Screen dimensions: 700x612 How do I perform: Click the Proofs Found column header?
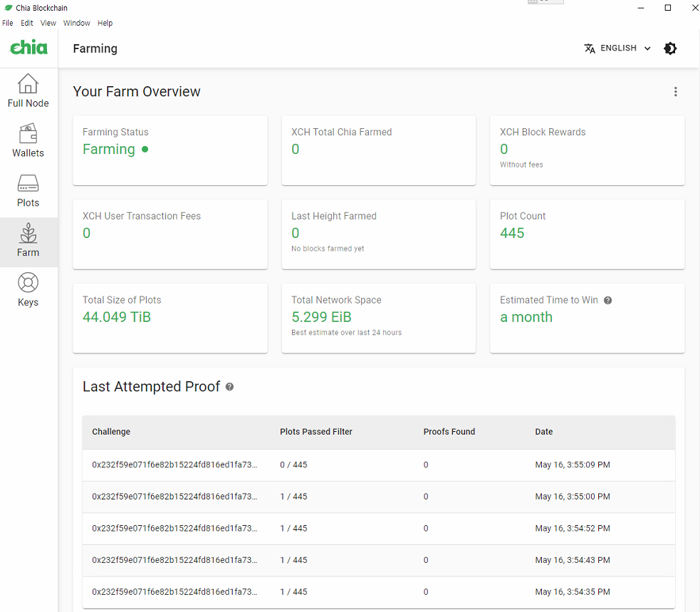pos(449,432)
